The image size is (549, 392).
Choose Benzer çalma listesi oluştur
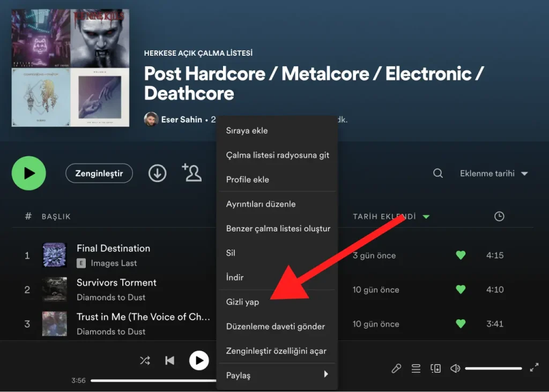277,228
